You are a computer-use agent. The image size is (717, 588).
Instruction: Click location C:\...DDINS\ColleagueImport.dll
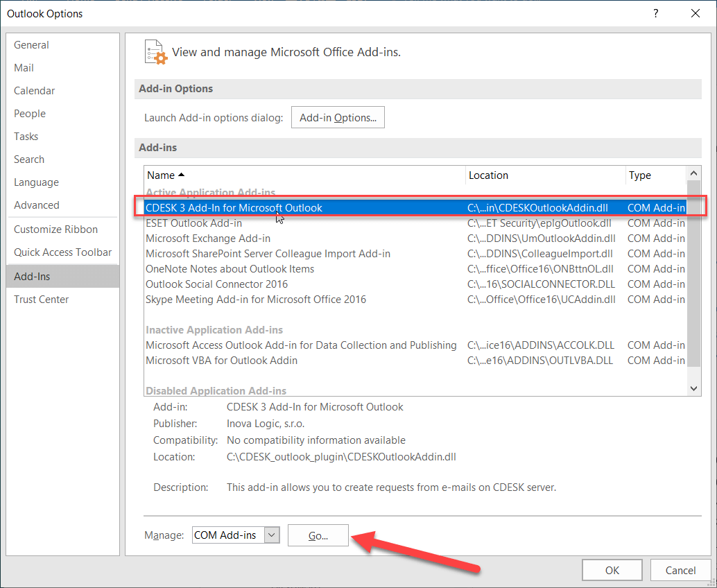pyautogui.click(x=540, y=253)
